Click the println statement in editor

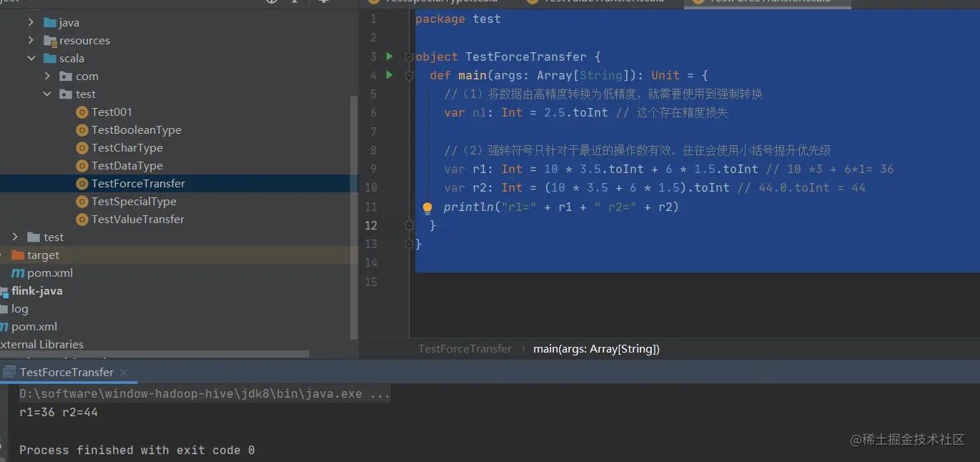[x=561, y=207]
